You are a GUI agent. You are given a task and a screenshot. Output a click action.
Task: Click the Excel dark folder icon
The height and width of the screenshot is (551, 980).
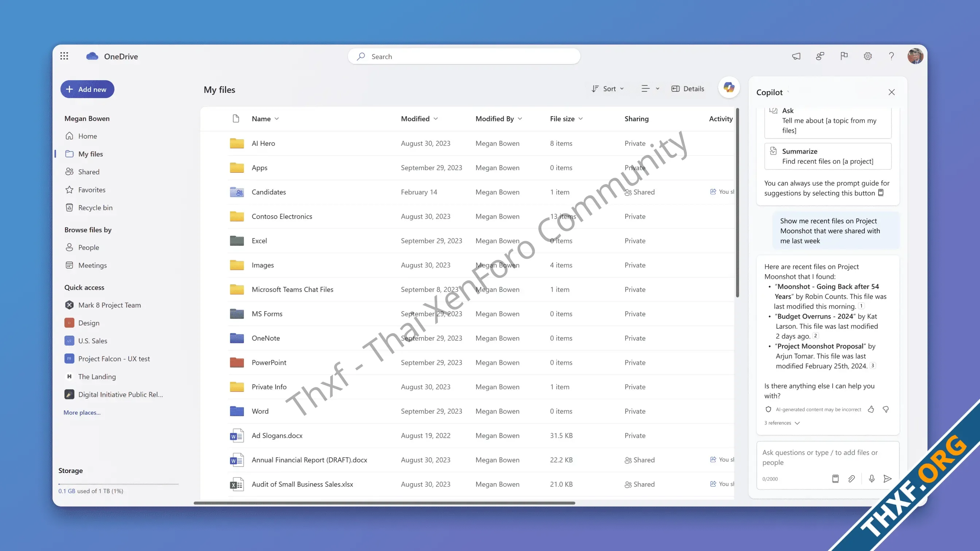237,240
